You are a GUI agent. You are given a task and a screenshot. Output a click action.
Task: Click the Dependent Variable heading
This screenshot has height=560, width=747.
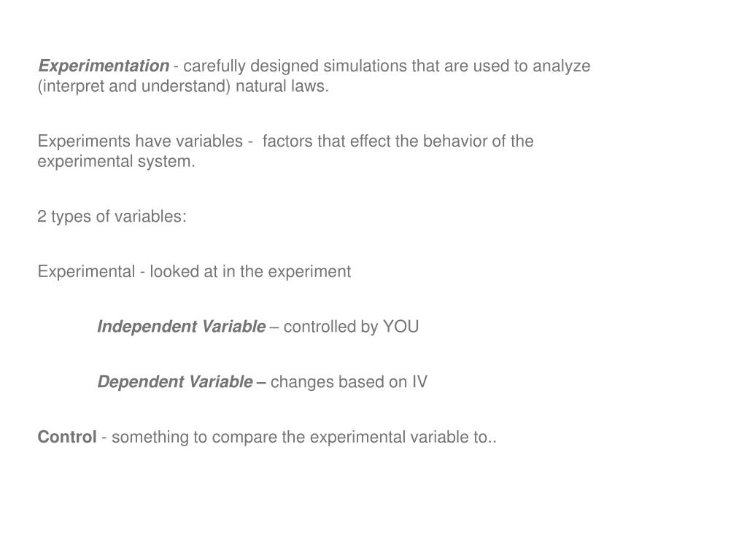coord(175,382)
